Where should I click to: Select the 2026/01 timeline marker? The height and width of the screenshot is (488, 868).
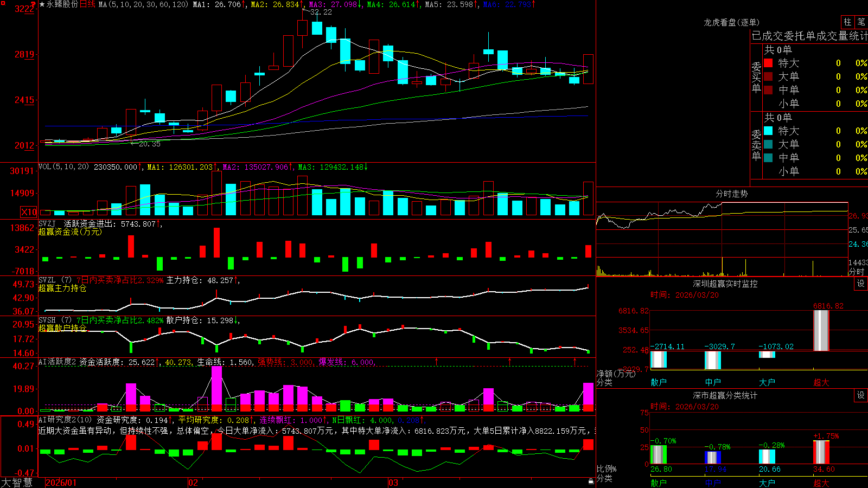pyautogui.click(x=61, y=483)
